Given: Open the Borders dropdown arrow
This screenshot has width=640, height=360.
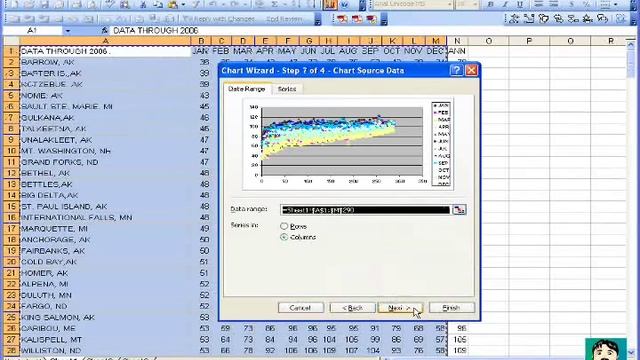Looking at the screenshot, I should [x=616, y=4].
